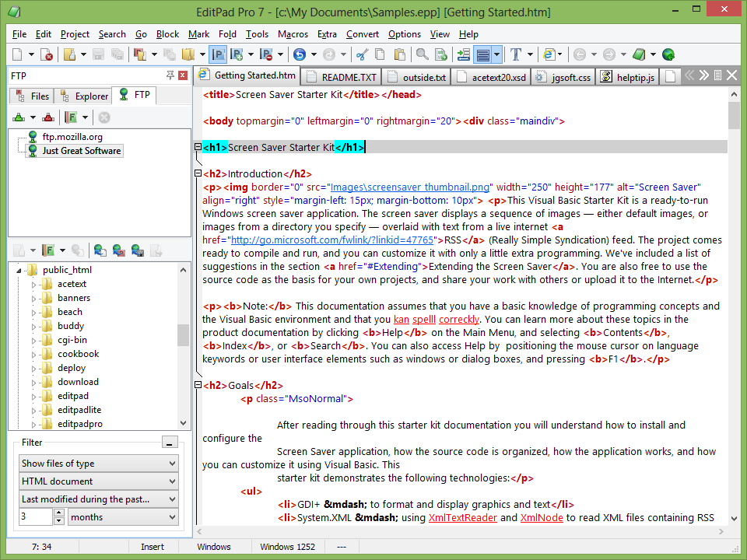The image size is (747, 560).
Task: Click the green FTP connect icon
Action: click(x=19, y=117)
